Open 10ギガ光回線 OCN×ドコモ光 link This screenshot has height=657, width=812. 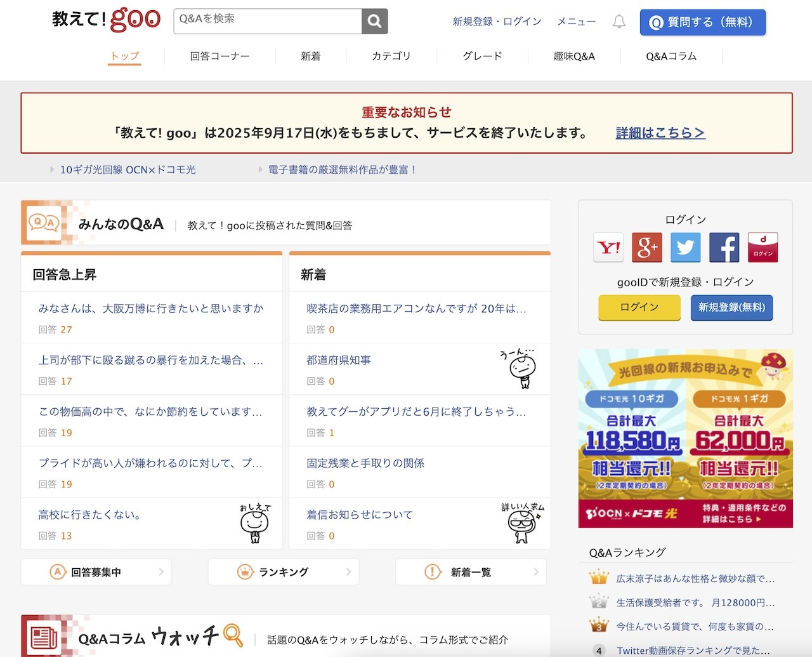point(128,169)
